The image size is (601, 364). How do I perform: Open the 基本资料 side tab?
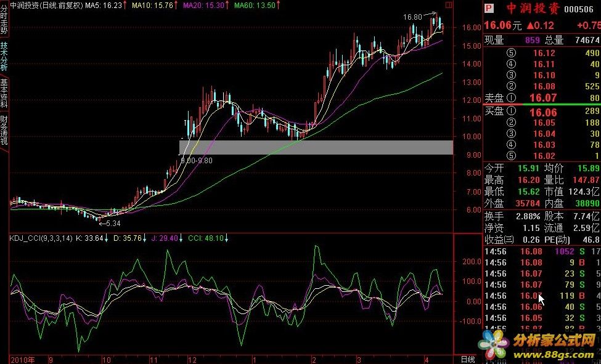click(x=4, y=93)
